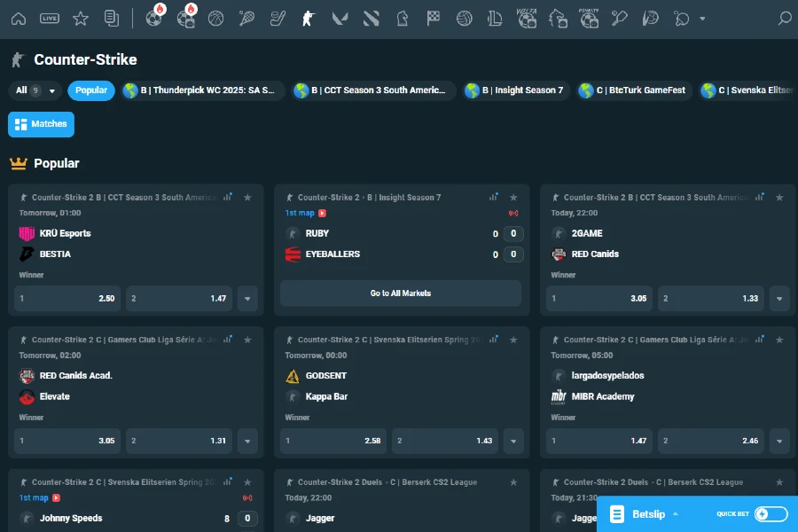Viewport: 798px width, 532px height.
Task: Switch to the Popular filter
Action: pyautogui.click(x=91, y=90)
